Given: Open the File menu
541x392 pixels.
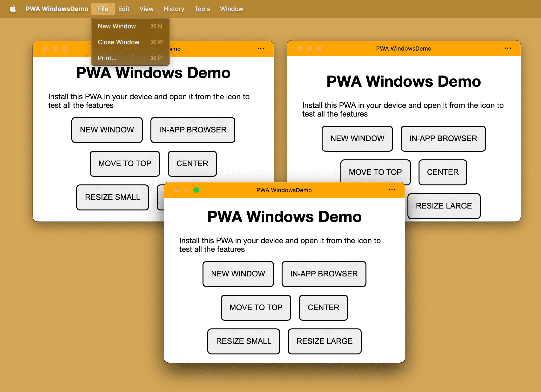Looking at the screenshot, I should click(102, 8).
